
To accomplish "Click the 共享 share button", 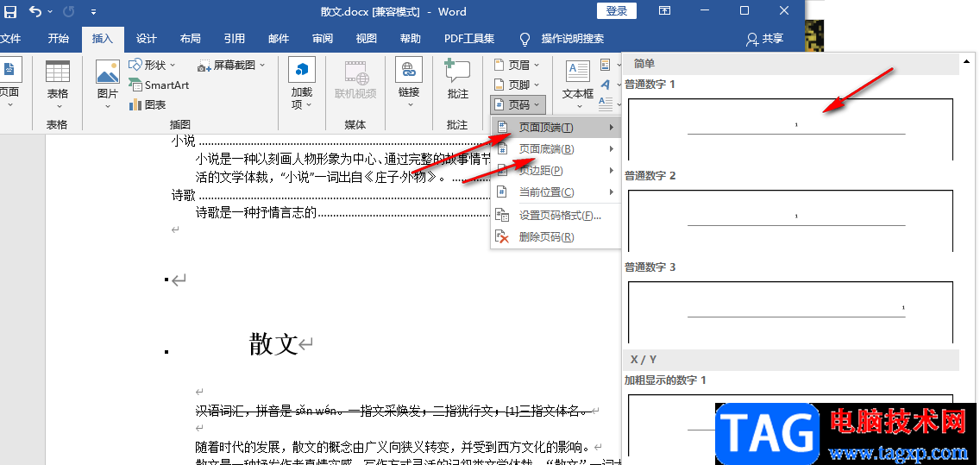I will tap(765, 39).
